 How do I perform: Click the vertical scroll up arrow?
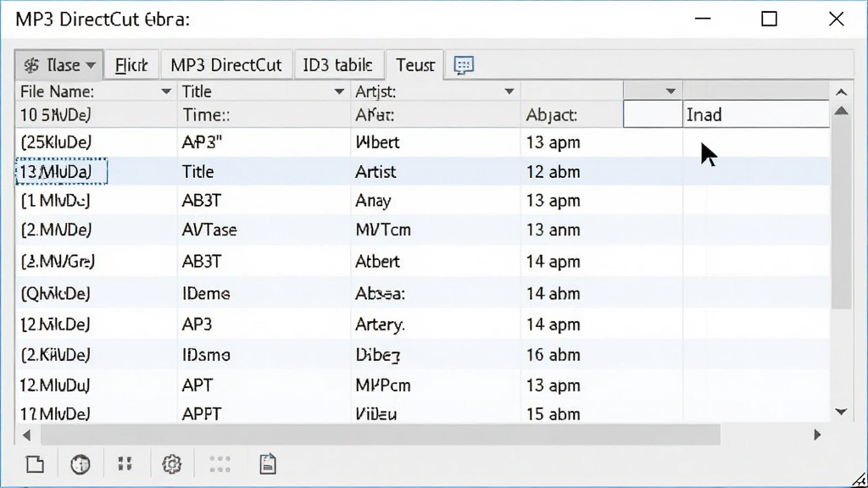[842, 111]
